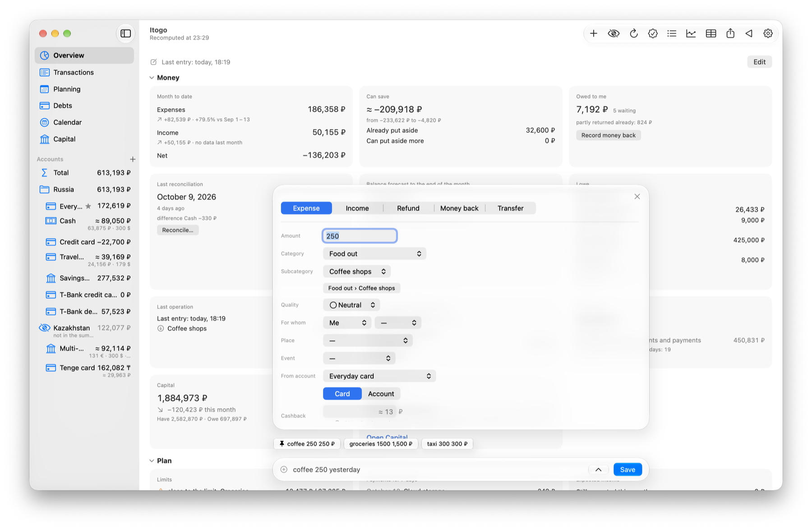Screen dimensions: 812x529
Task: Switch to Income tab
Action: coord(357,208)
